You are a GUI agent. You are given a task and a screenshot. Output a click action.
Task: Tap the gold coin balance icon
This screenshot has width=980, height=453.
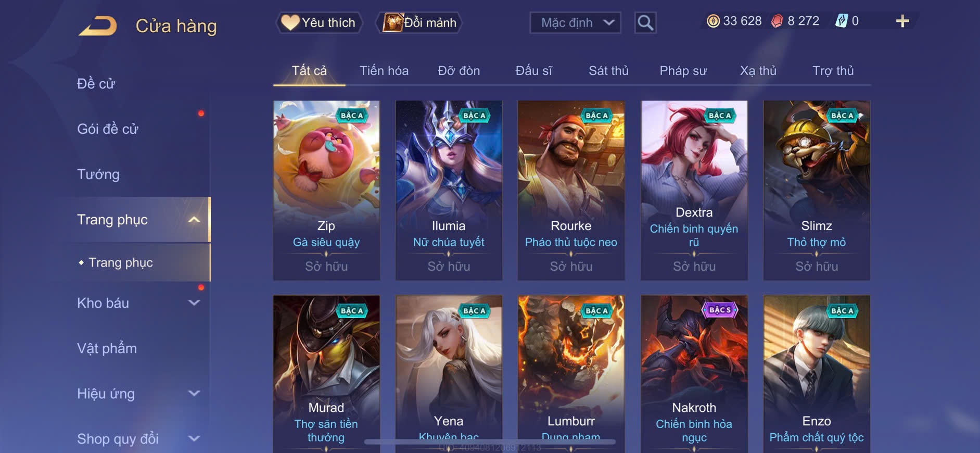tap(713, 21)
